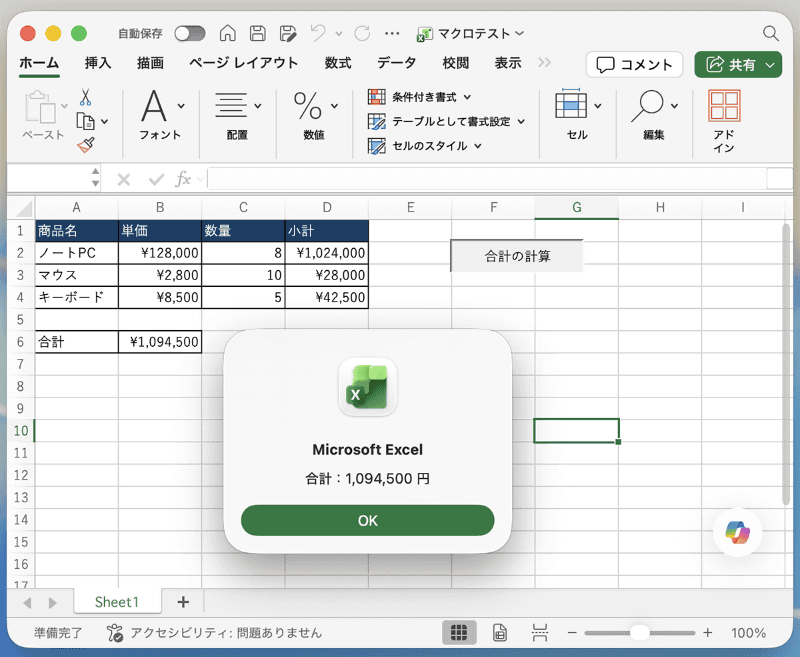Click the fx insert function icon
Viewport: 800px width, 657px height.
click(x=183, y=179)
